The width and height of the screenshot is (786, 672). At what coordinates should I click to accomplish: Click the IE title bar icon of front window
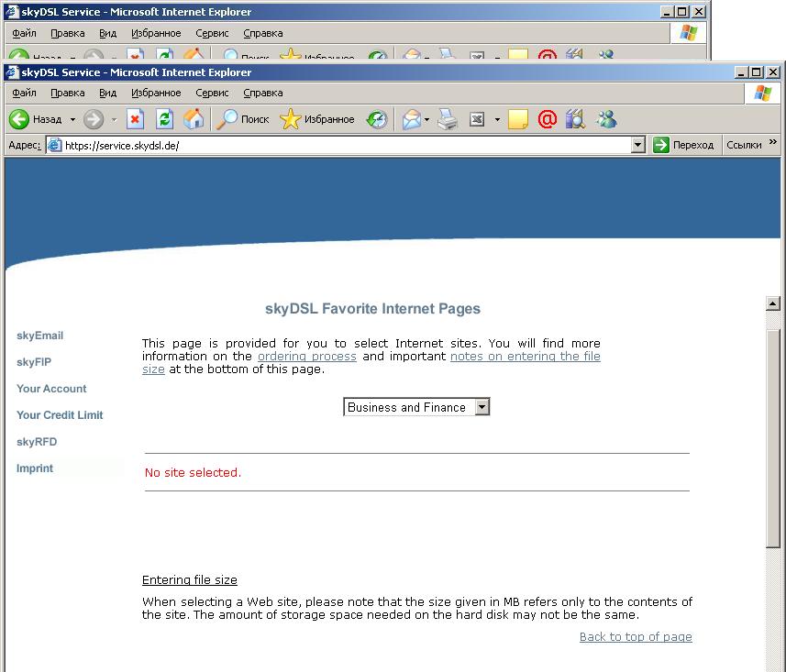pos(13,72)
